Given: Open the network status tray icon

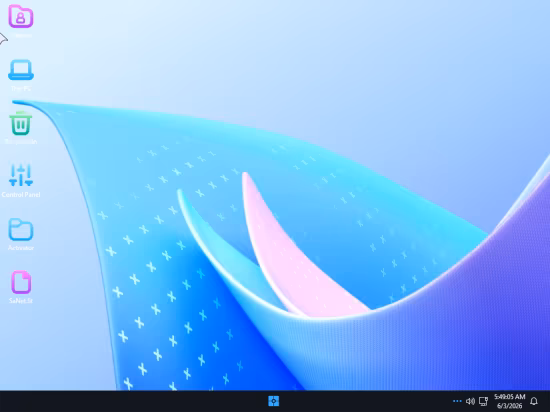Looking at the screenshot, I should coord(483,401).
